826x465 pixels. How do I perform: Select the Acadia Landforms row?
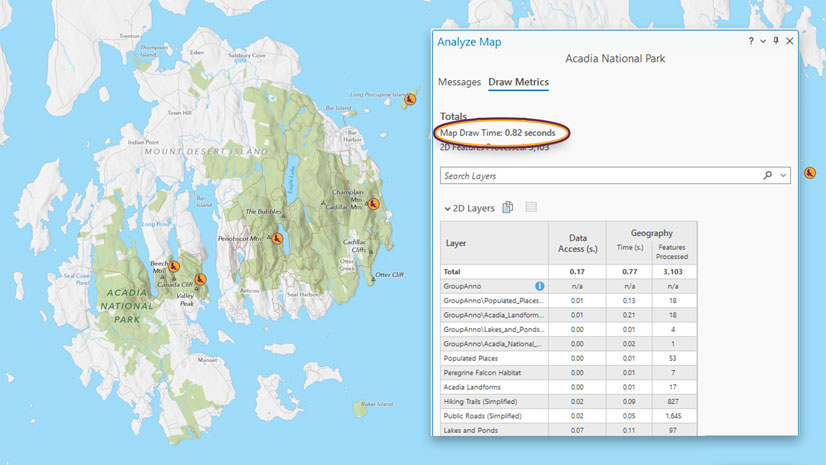568,387
